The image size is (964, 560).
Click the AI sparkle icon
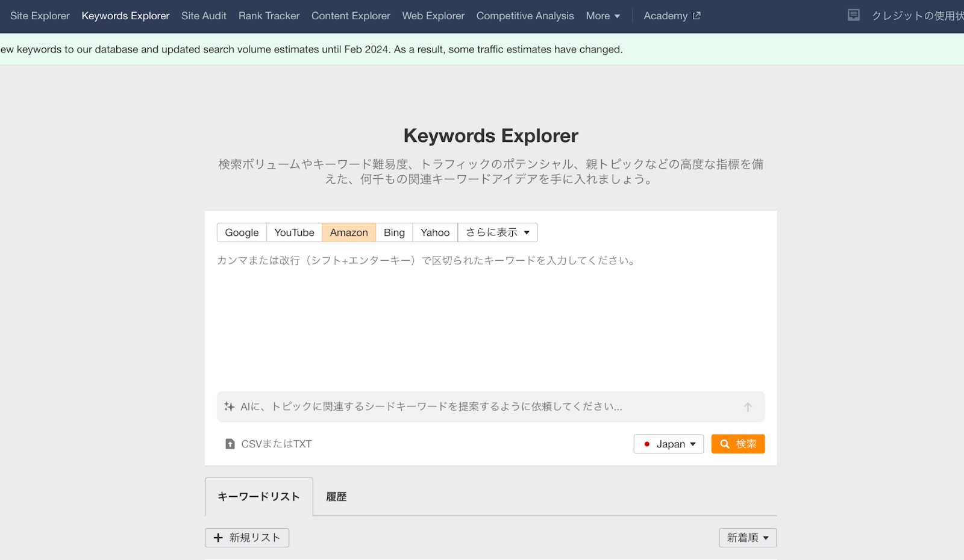tap(229, 406)
